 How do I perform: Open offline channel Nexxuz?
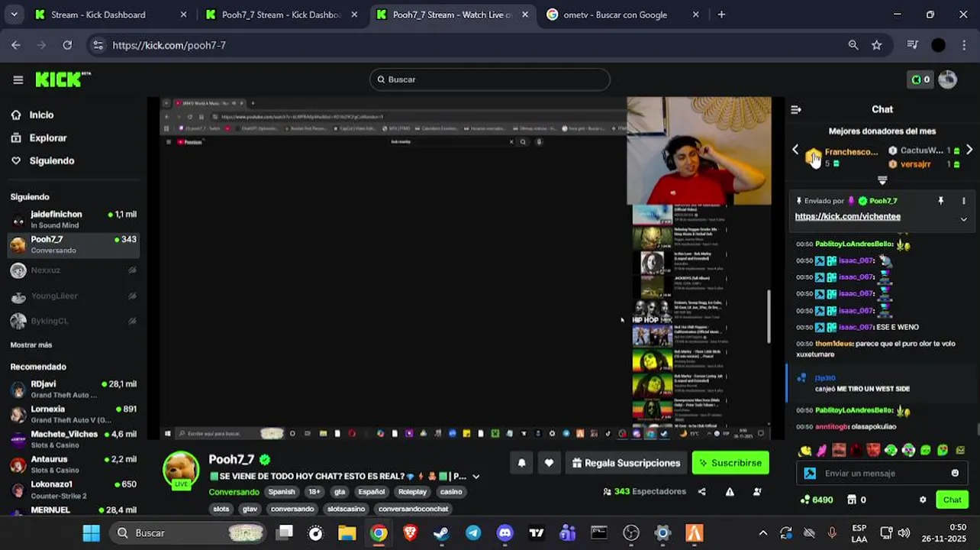tap(73, 270)
